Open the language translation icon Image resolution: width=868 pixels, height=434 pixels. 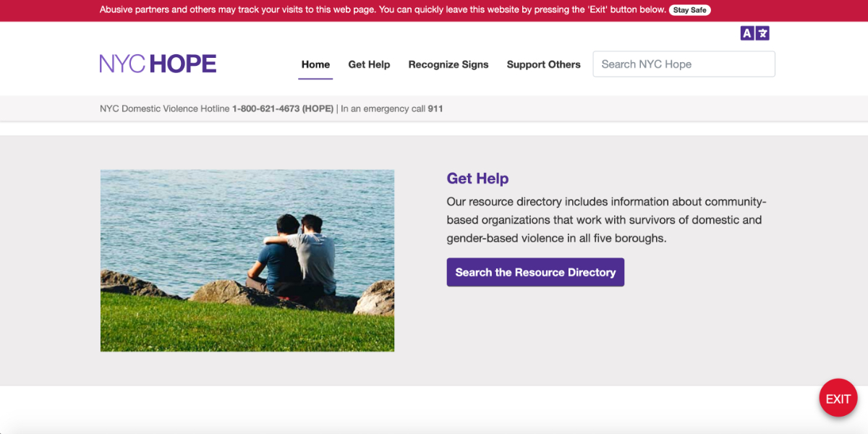pyautogui.click(x=764, y=33)
